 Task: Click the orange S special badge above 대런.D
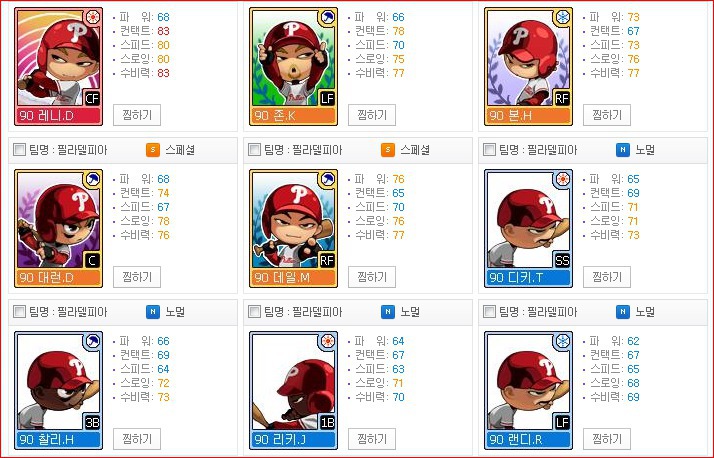pos(153,150)
